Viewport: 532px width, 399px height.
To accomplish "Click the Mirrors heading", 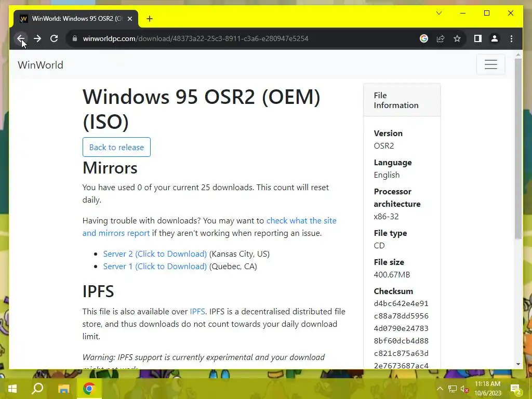I will (x=110, y=168).
